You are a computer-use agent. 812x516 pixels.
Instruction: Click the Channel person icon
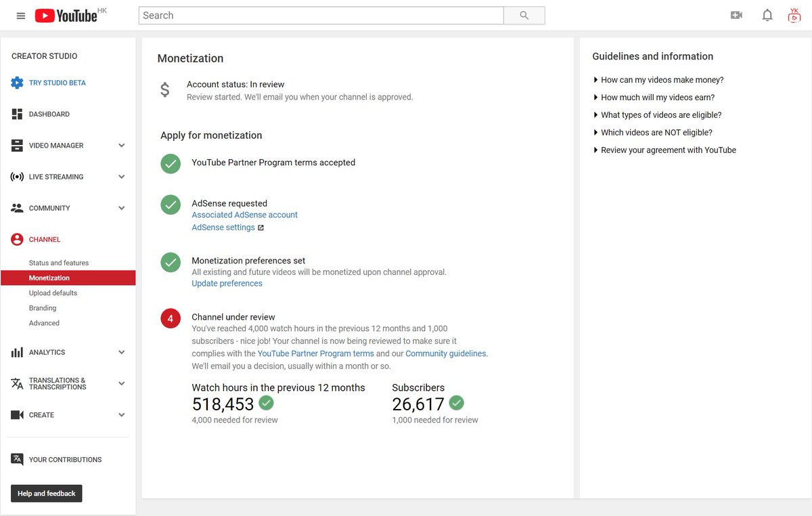pos(17,239)
